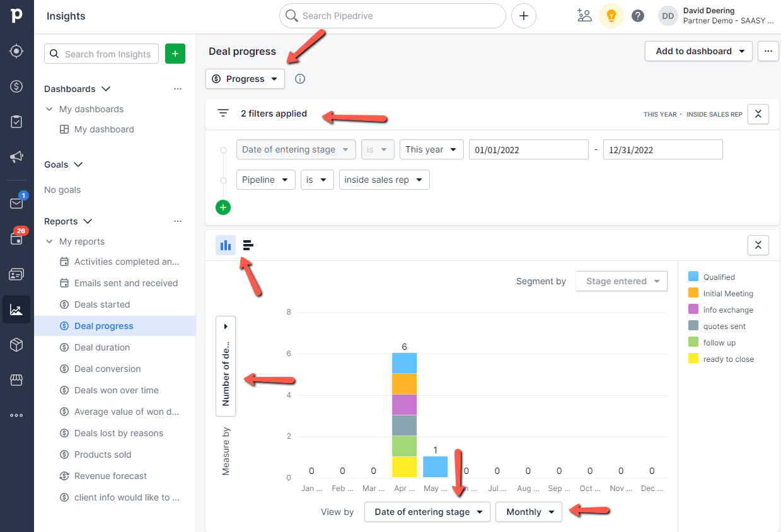The width and height of the screenshot is (781, 532).
Task: Click the quick add plus button
Action: [524, 16]
